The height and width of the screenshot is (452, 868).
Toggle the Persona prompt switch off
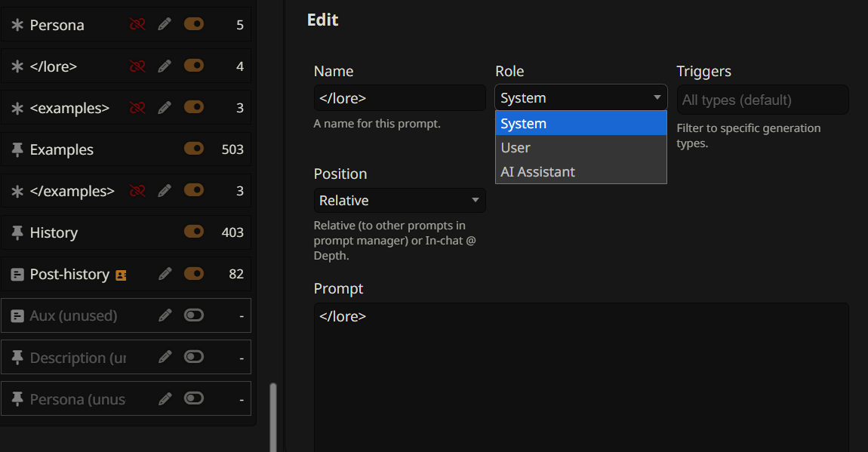[x=194, y=24]
